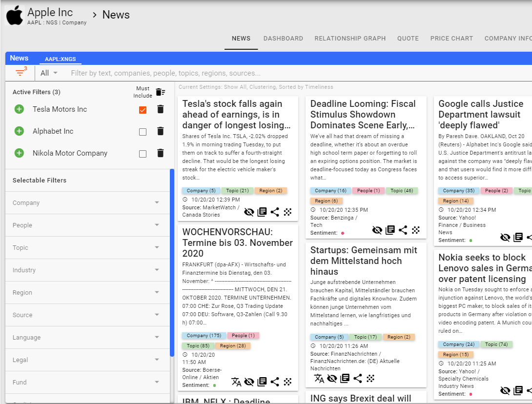Image resolution: width=532 pixels, height=404 pixels.
Task: Delete the Tesla Motors Inc filter
Action: 161,109
